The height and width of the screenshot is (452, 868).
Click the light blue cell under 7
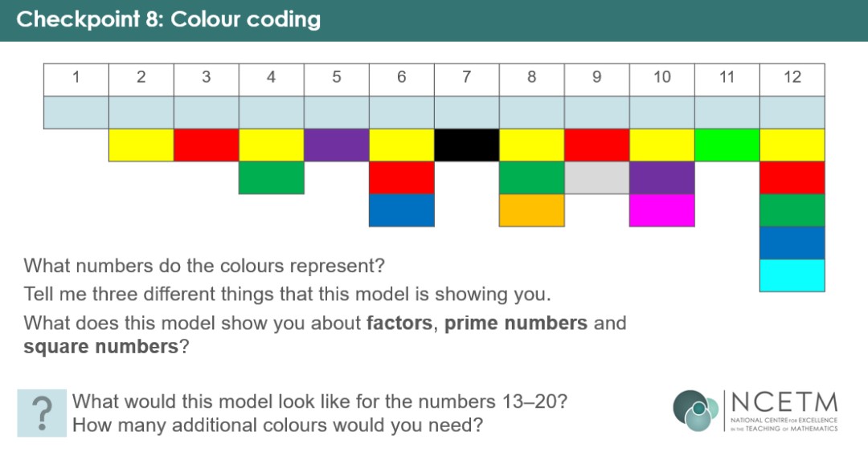point(467,113)
